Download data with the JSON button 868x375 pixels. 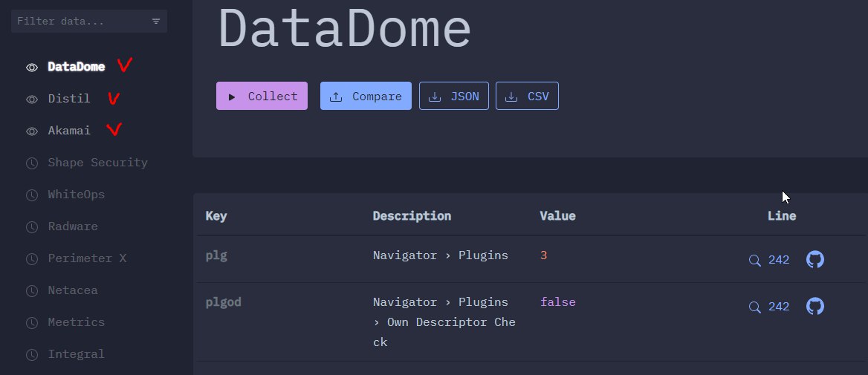pyautogui.click(x=454, y=97)
